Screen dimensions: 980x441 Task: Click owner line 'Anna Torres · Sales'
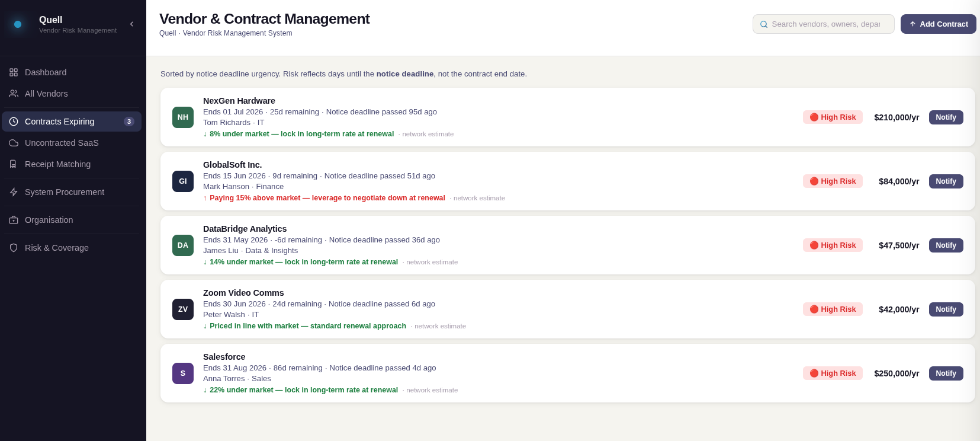[237, 379]
